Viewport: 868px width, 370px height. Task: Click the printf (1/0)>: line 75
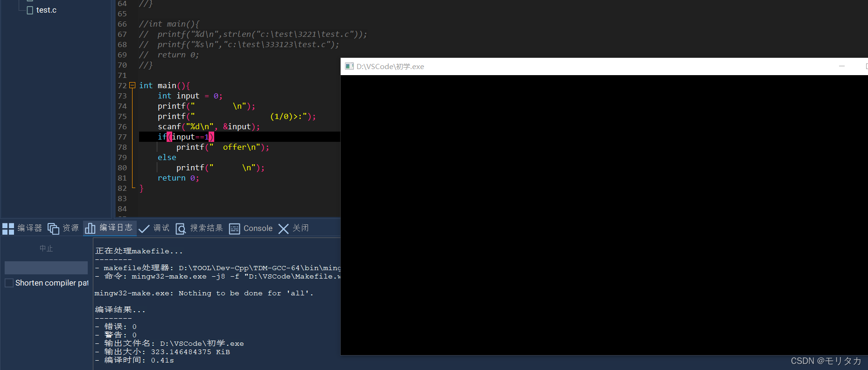(x=237, y=116)
